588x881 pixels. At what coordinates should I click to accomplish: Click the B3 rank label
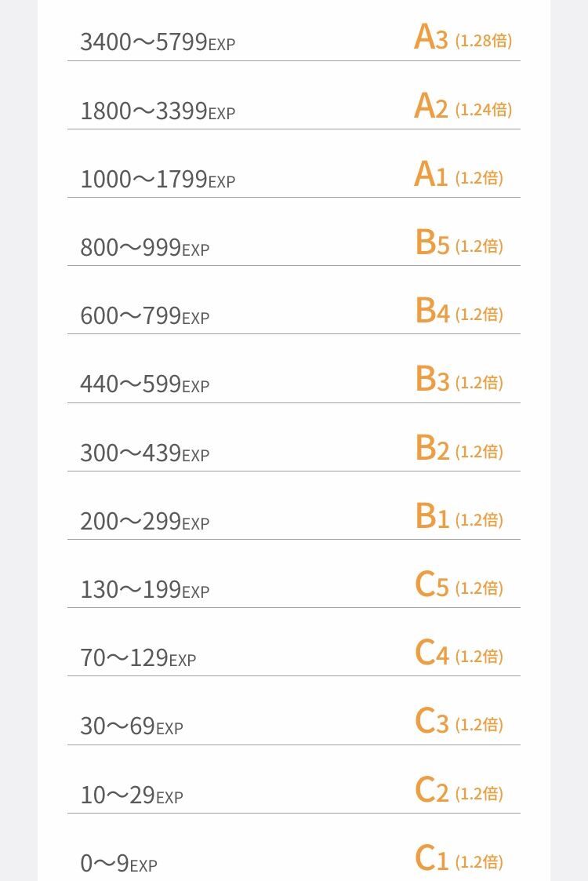pos(433,379)
